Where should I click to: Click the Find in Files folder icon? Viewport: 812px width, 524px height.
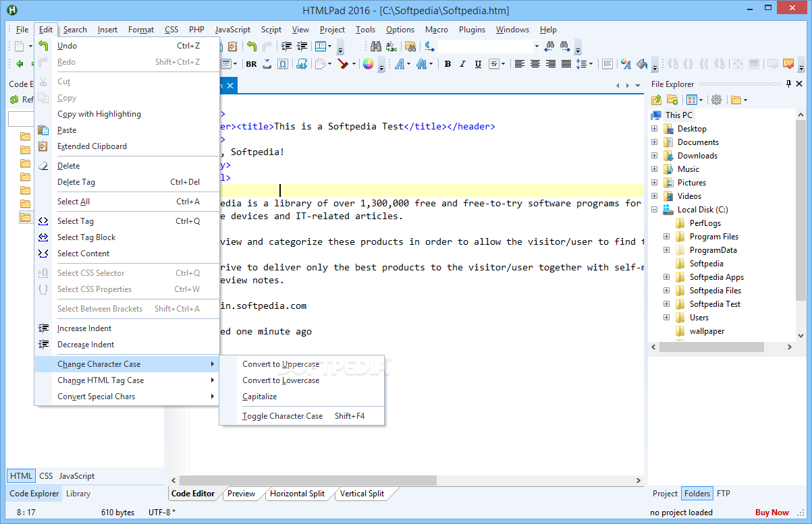pos(410,47)
